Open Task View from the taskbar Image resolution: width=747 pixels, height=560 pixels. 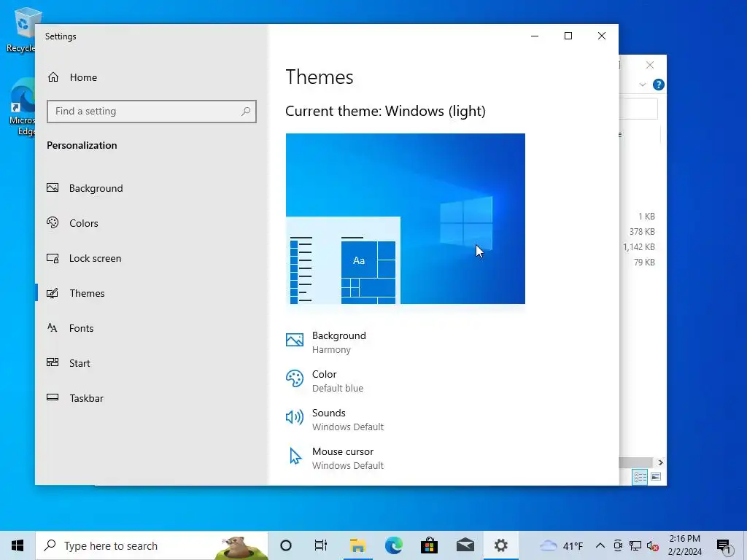(x=321, y=545)
